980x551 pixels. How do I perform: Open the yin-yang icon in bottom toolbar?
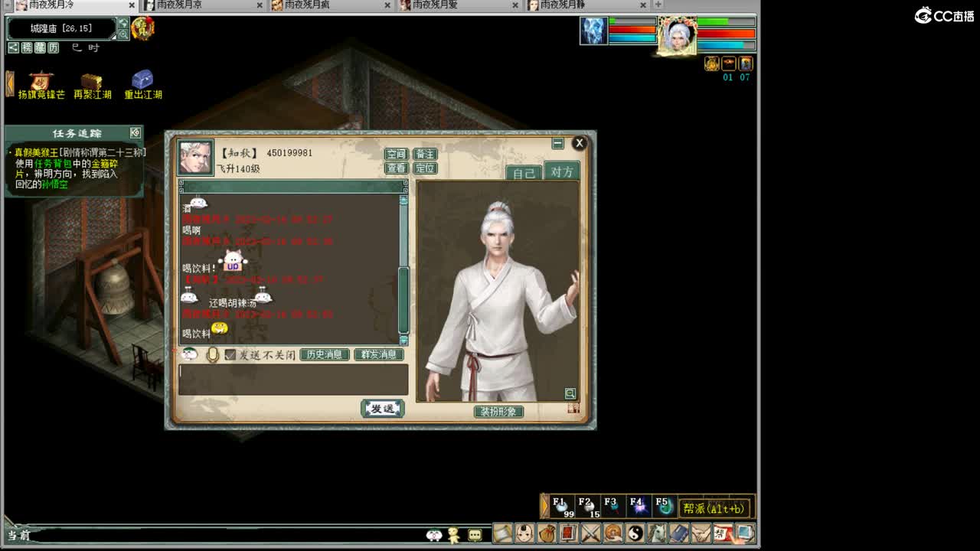(x=635, y=533)
